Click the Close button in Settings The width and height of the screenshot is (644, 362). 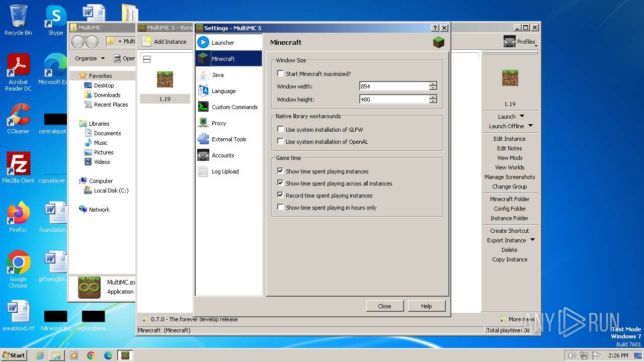[x=384, y=306]
